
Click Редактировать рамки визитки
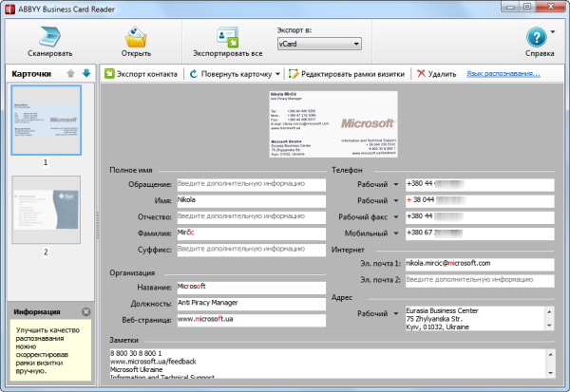[347, 74]
